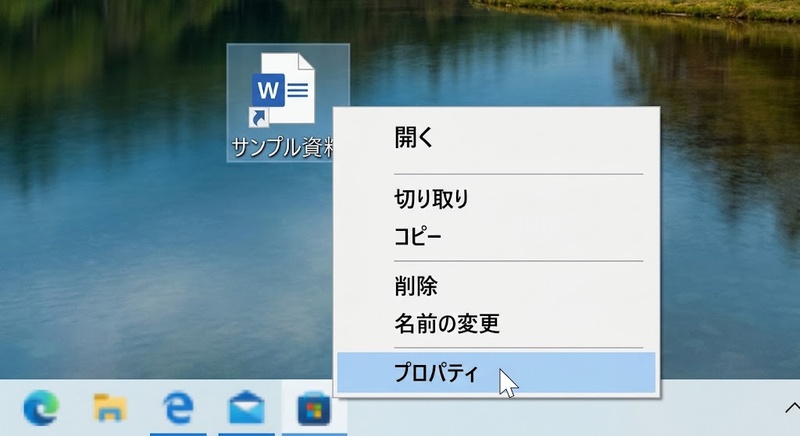The width and height of the screenshot is (800, 436).
Task: Launch legacy Edge browser in taskbar
Action: [178, 407]
